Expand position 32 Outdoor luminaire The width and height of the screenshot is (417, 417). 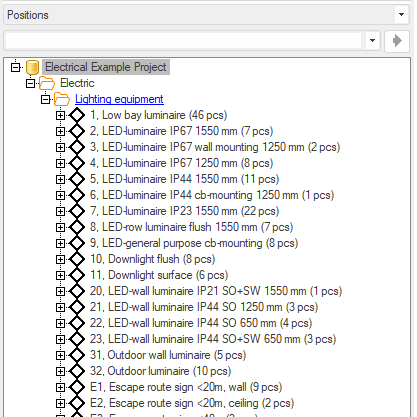tap(60, 371)
